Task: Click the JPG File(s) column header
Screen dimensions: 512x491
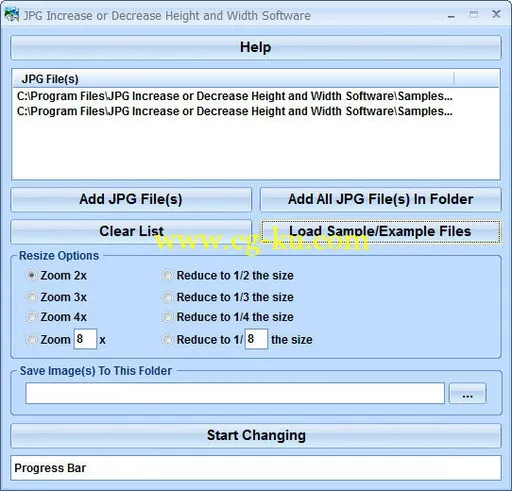Action: point(233,79)
